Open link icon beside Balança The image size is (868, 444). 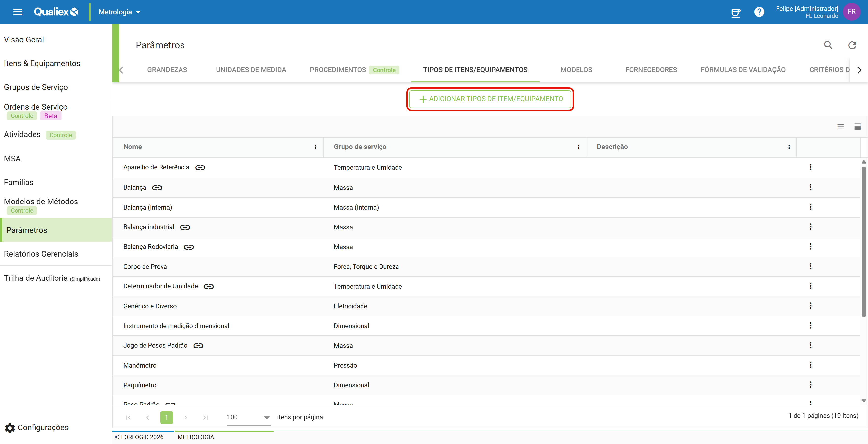[x=157, y=188]
